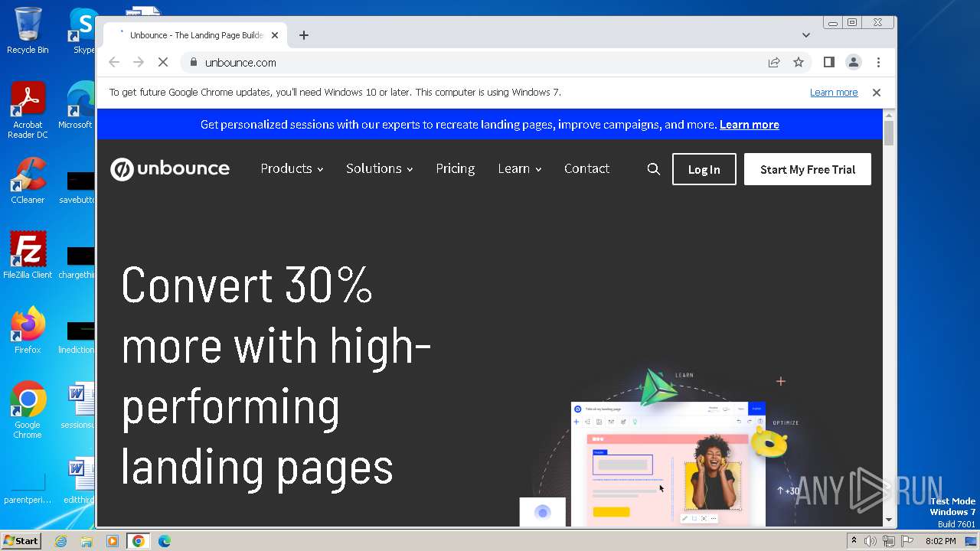Open Google Chrome desktop shortcut
The image size is (980, 551).
[28, 410]
